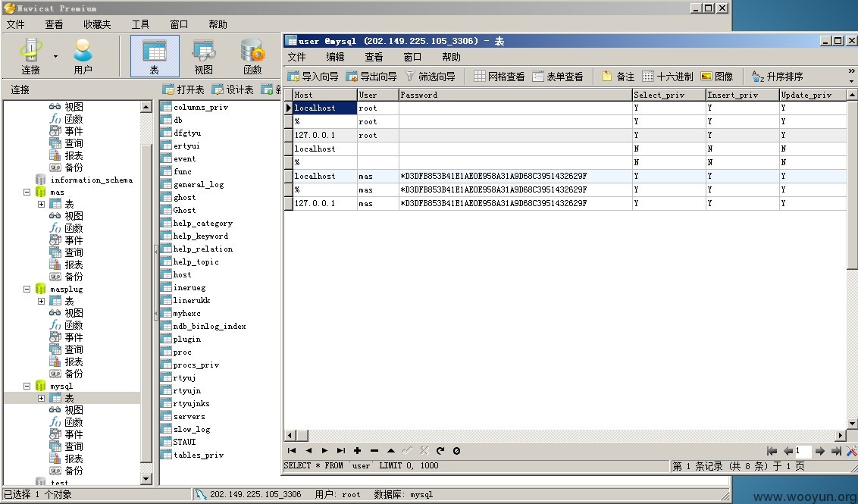Image resolution: width=858 pixels, height=504 pixels.
Task: Go to next page arrow button
Action: pos(819,451)
